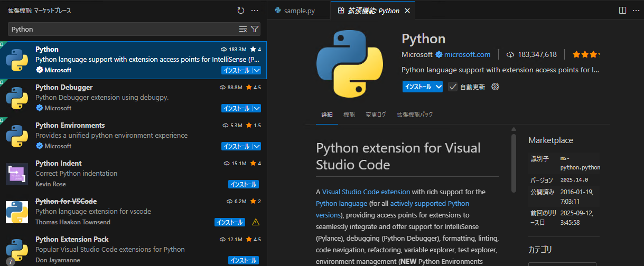The image size is (644, 266).
Task: Select Python Environments extension icon
Action: (x=17, y=136)
